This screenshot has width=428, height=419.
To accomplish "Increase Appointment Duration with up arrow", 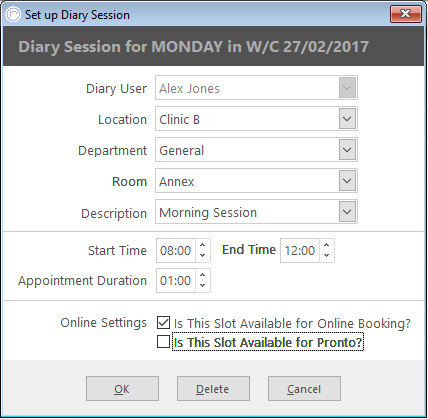I will [x=203, y=275].
